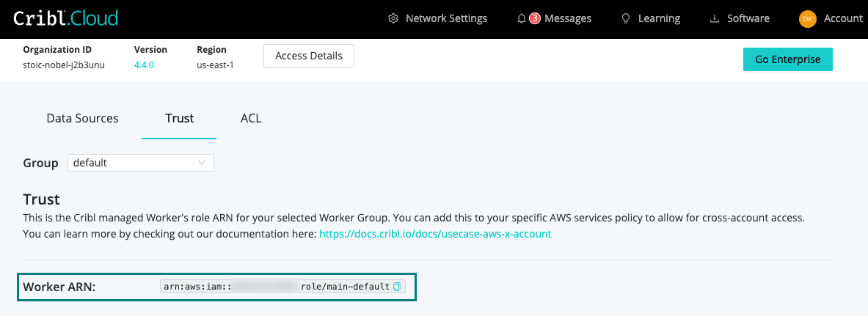Click the Worker ARN value text
This screenshot has height=316, width=868.
(275, 287)
